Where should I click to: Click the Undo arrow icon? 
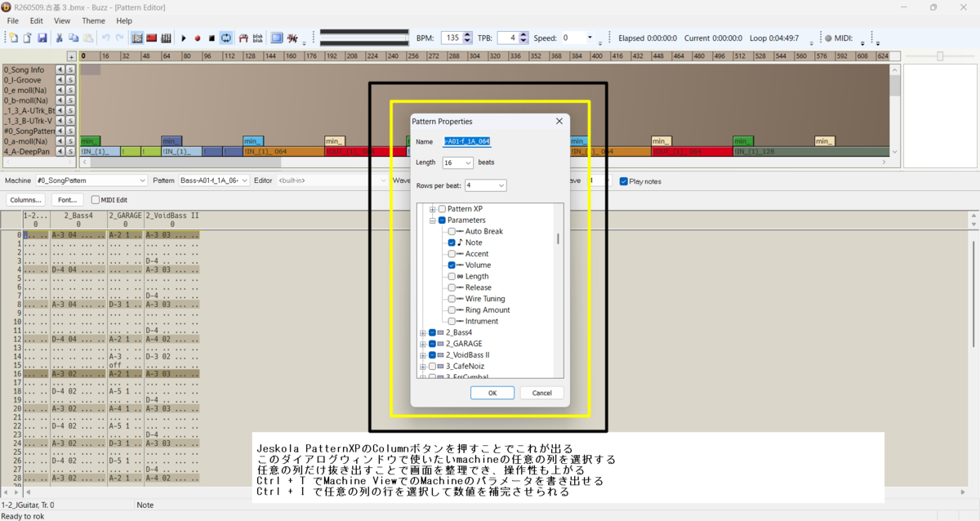(x=105, y=38)
